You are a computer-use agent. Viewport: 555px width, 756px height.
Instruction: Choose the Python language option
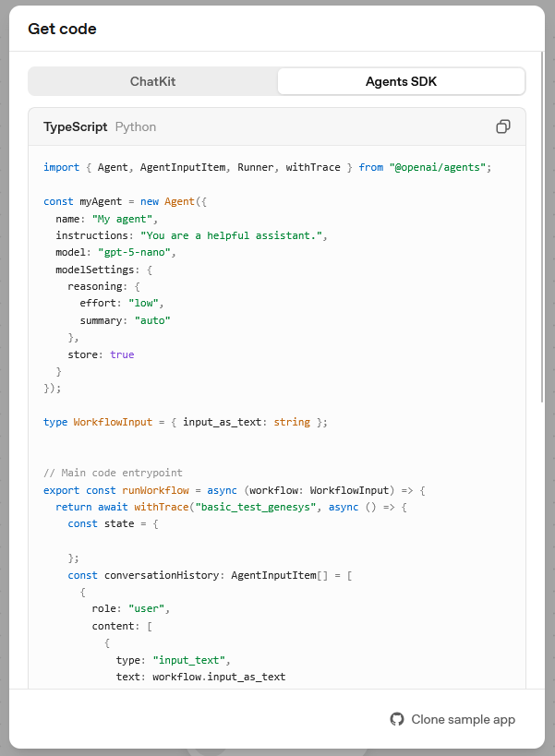pos(136,126)
